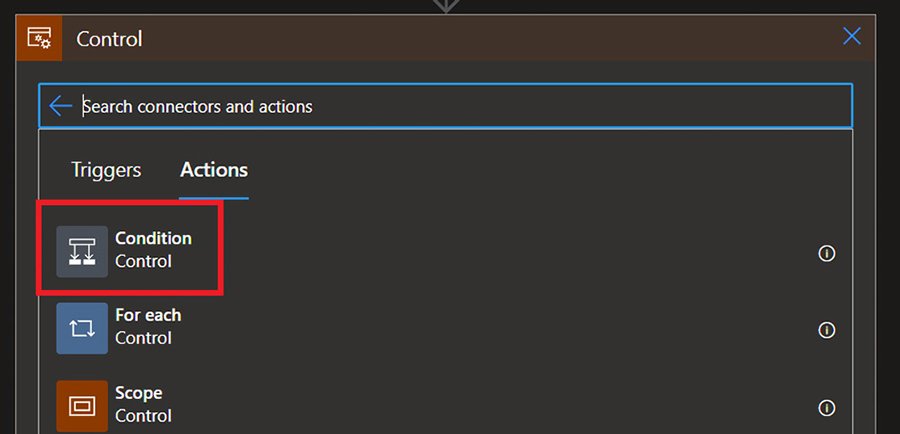Open info for the For each action

click(x=826, y=330)
